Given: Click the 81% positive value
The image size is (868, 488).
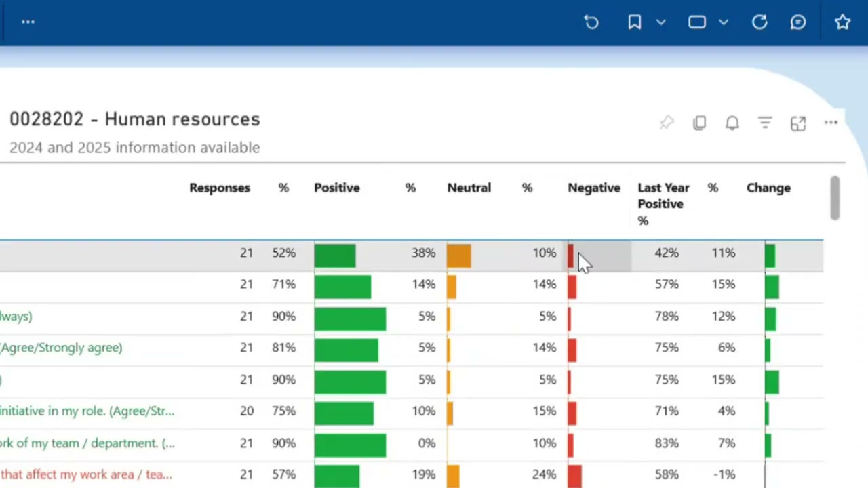Looking at the screenshot, I should [284, 348].
